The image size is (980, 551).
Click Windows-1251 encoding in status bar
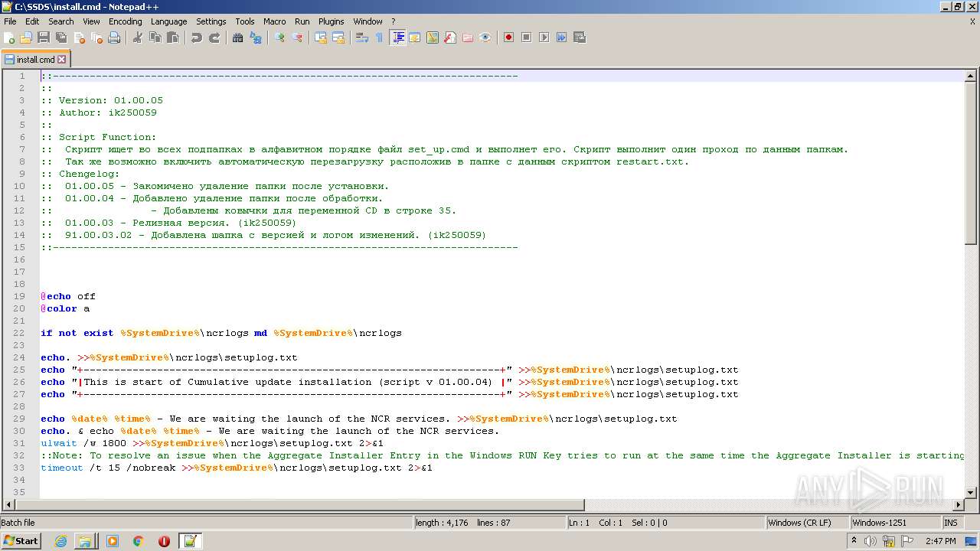pyautogui.click(x=895, y=523)
